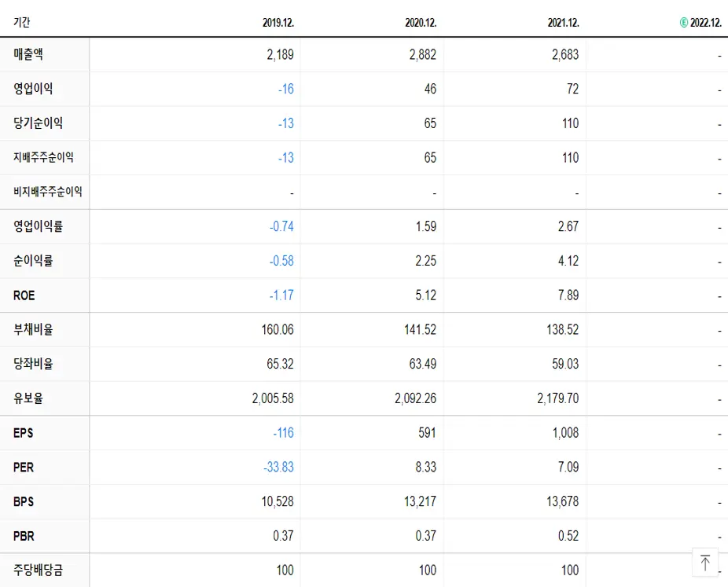
Task: Click the ROE row label
Action: (x=24, y=295)
